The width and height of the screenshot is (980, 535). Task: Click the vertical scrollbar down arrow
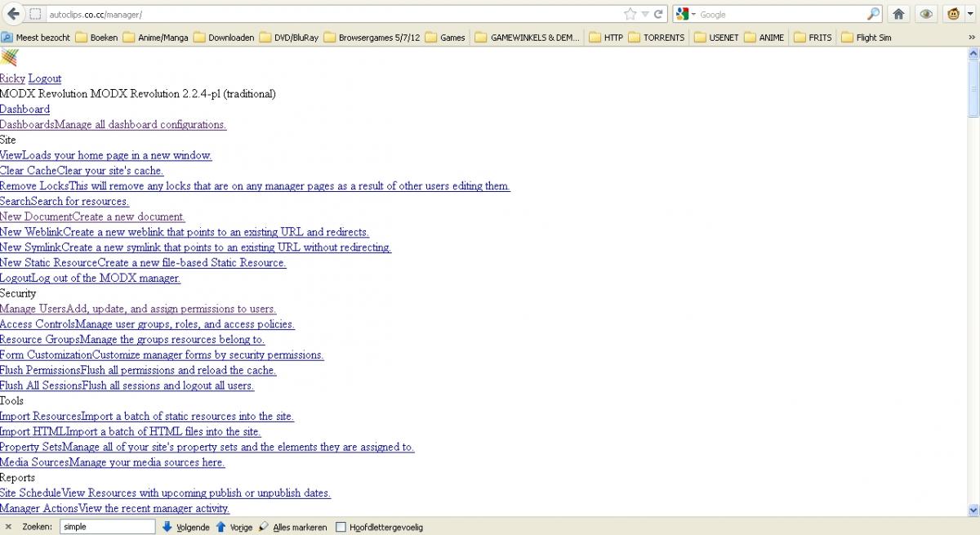tap(973, 510)
